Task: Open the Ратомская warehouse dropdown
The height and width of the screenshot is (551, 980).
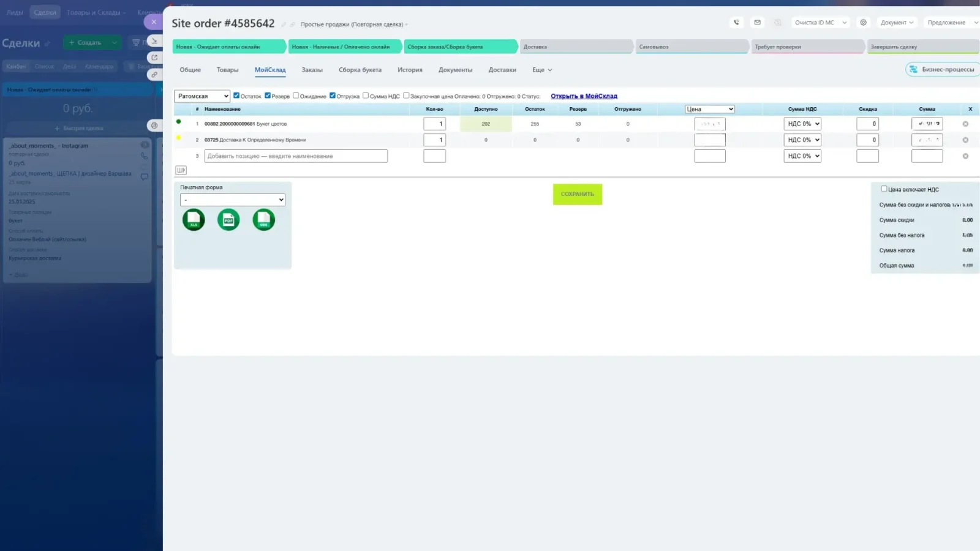Action: pos(202,96)
